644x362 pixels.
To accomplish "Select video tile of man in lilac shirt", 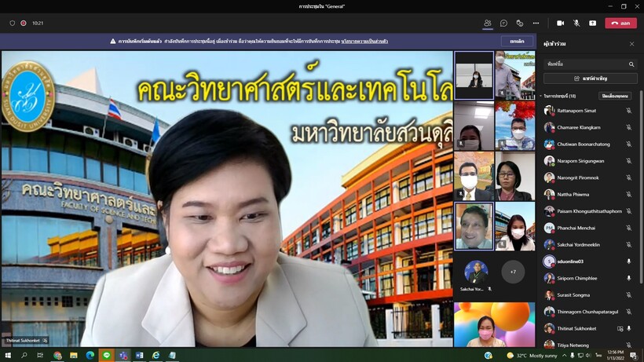I will click(x=515, y=75).
